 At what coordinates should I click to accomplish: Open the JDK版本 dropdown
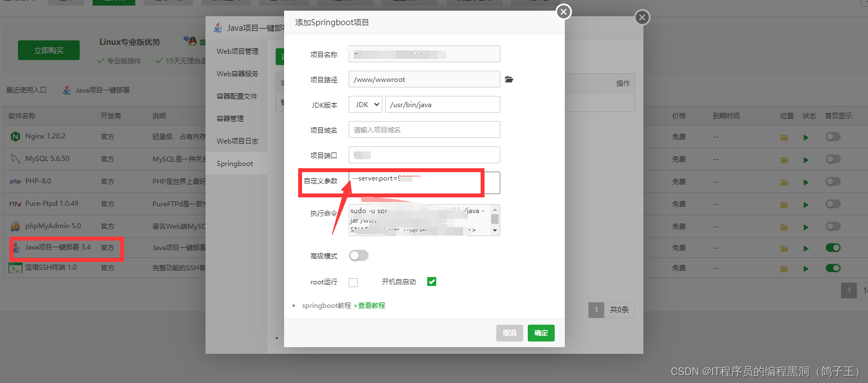[366, 104]
